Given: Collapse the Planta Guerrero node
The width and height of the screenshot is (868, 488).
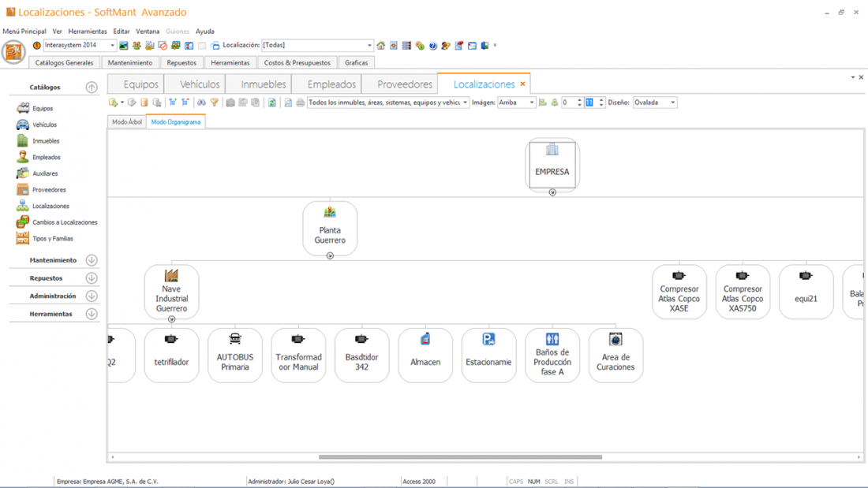Looking at the screenshot, I should coord(330,255).
